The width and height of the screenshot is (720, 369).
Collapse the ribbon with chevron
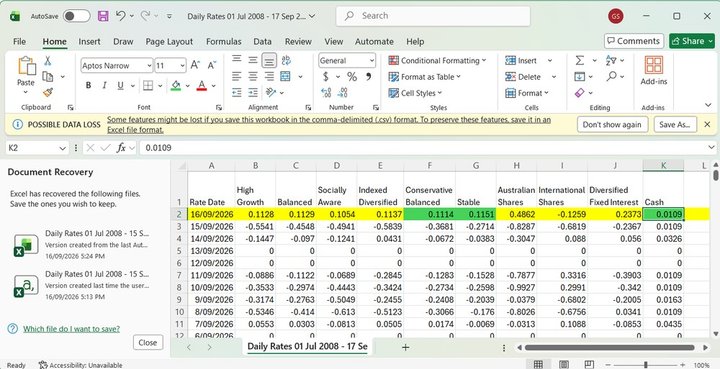(x=708, y=105)
